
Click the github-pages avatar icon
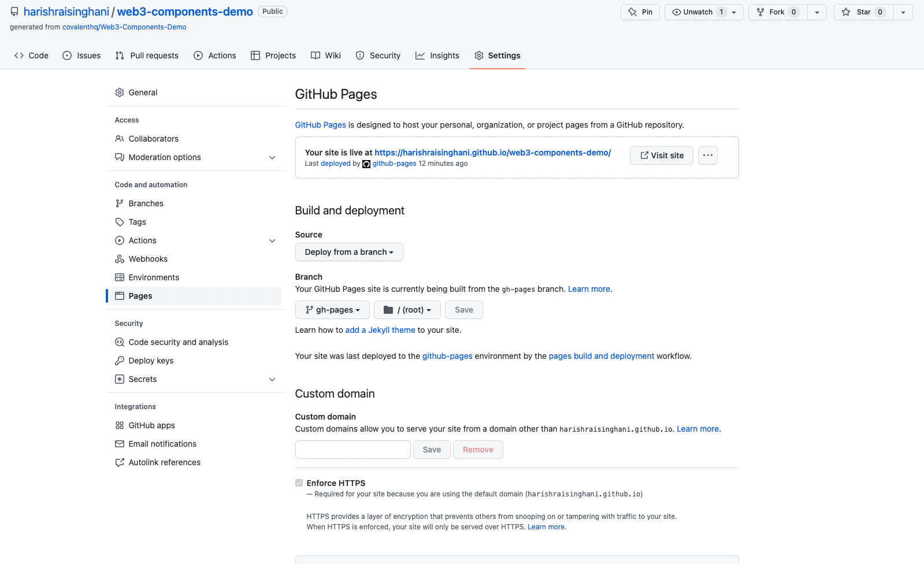click(x=366, y=164)
